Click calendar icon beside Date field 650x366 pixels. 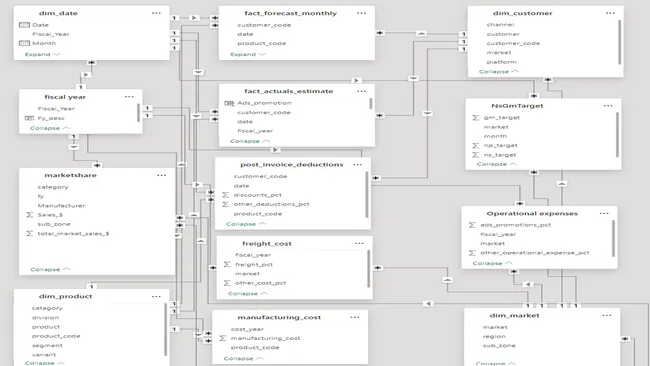[24, 25]
